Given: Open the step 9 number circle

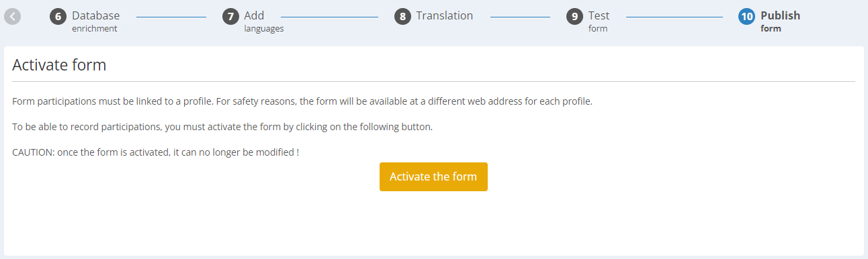Looking at the screenshot, I should coord(574,16).
